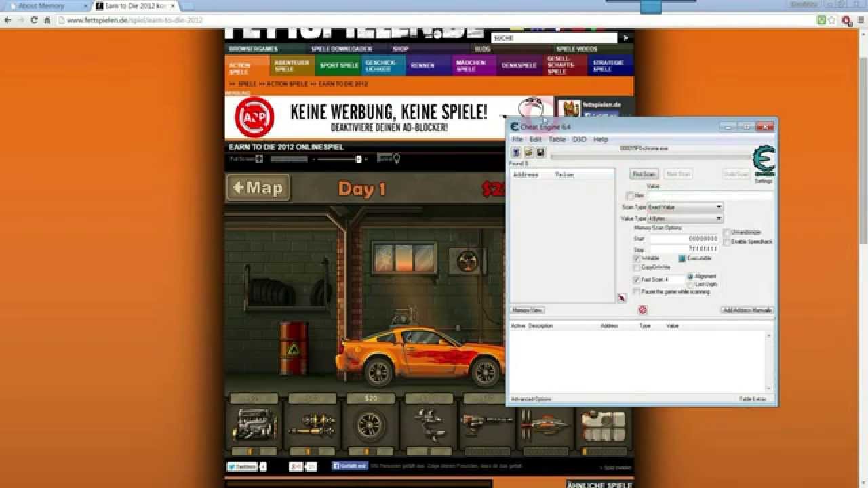
Task: Click the Cheat Engine scan progress bar
Action: [x=651, y=156]
